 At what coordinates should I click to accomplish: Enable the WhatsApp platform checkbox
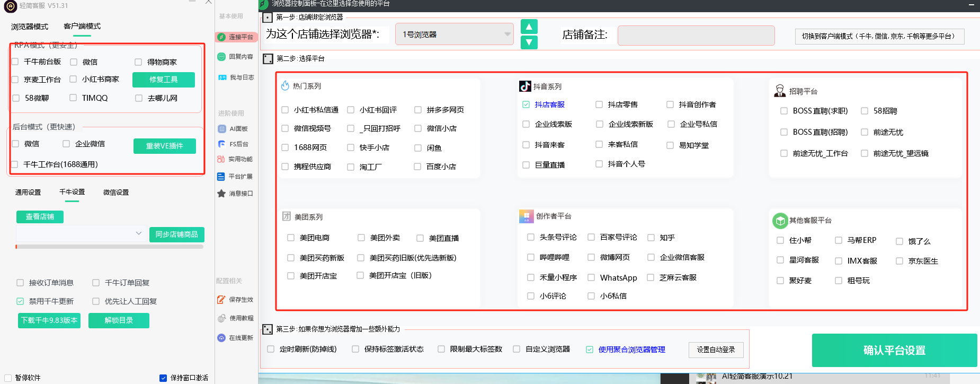pyautogui.click(x=591, y=277)
